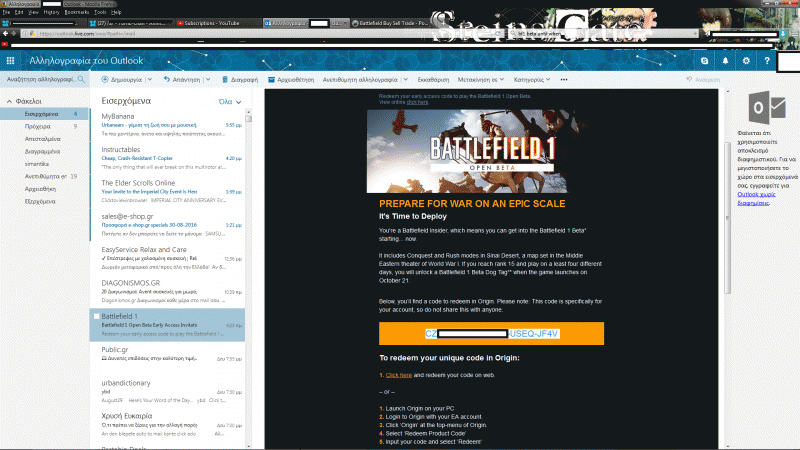Click the orange beta code box
The width and height of the screenshot is (800, 450).
click(x=491, y=334)
